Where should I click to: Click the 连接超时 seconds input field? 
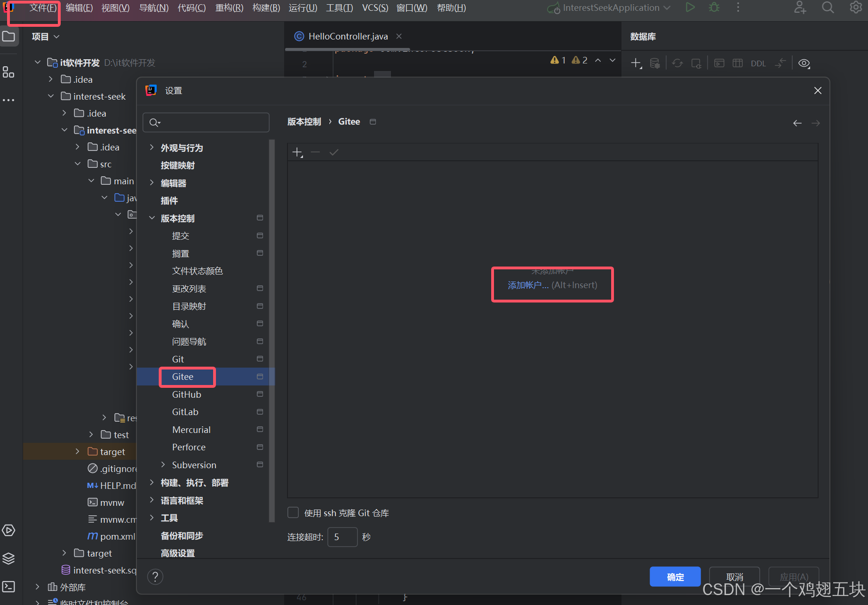coord(342,537)
